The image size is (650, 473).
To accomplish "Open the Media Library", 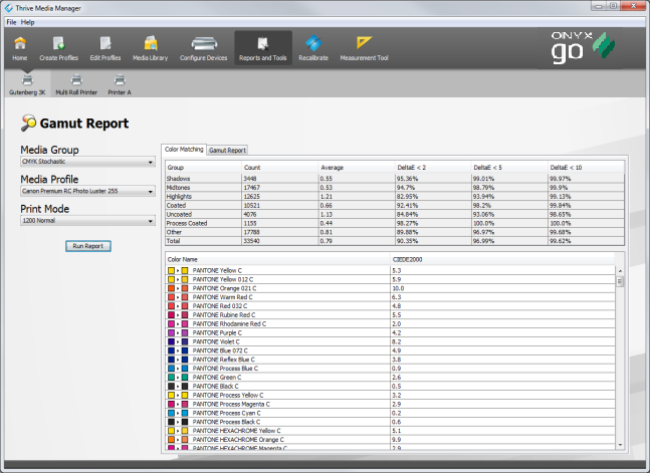I will pyautogui.click(x=150, y=49).
